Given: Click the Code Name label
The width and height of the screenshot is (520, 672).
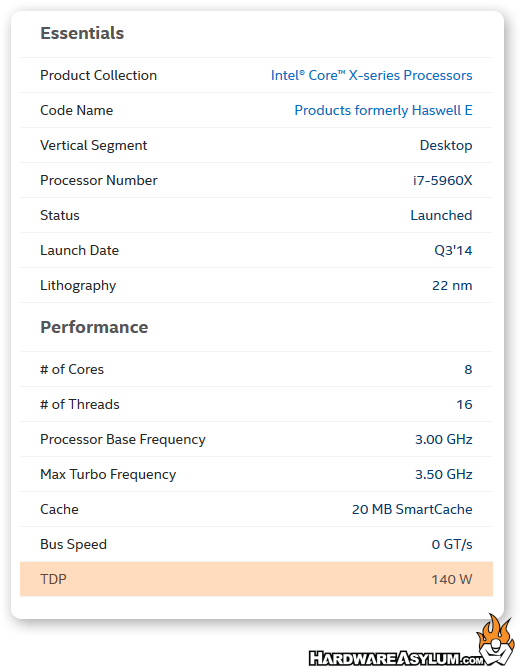Looking at the screenshot, I should point(76,111).
